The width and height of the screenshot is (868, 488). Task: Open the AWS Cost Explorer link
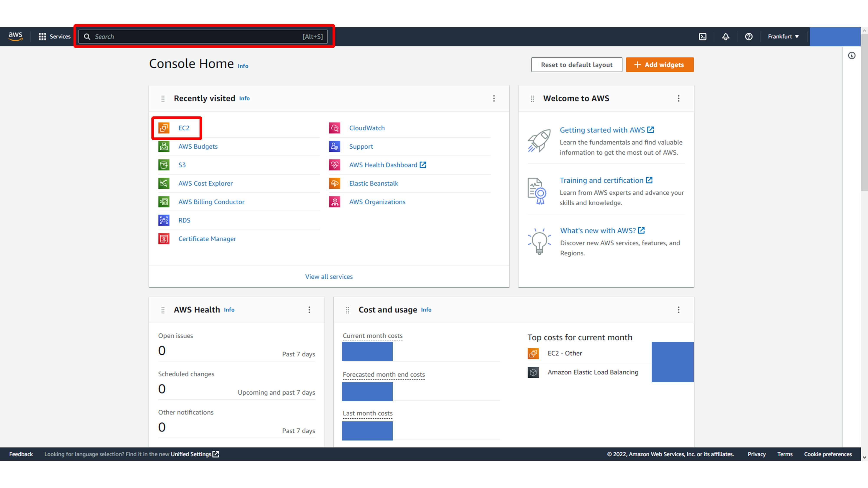(205, 183)
